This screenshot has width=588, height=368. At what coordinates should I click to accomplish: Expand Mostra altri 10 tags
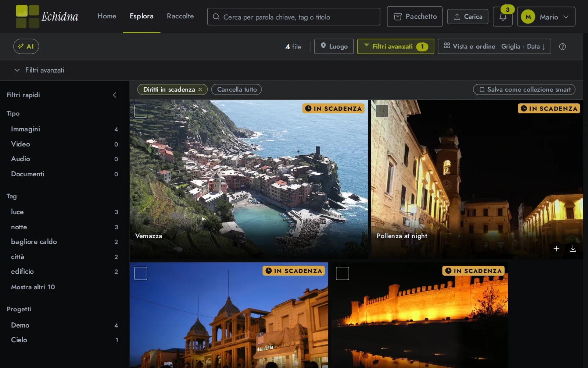click(33, 287)
